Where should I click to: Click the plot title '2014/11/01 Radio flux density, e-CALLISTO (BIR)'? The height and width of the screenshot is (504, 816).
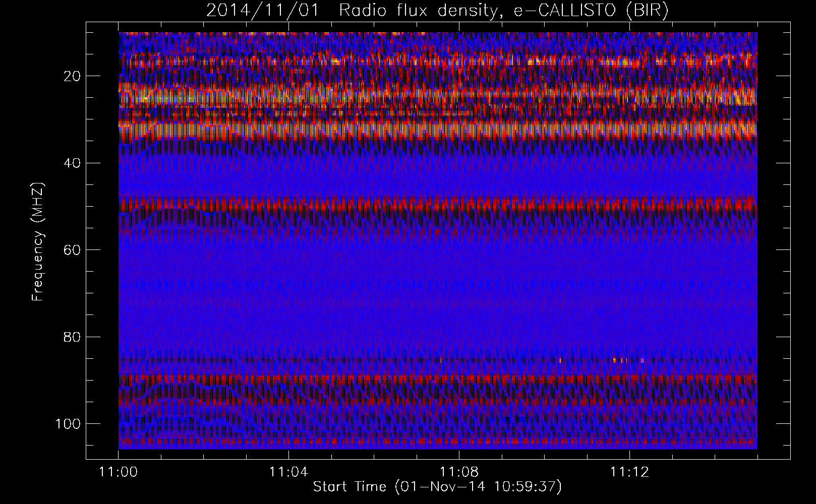coord(437,11)
